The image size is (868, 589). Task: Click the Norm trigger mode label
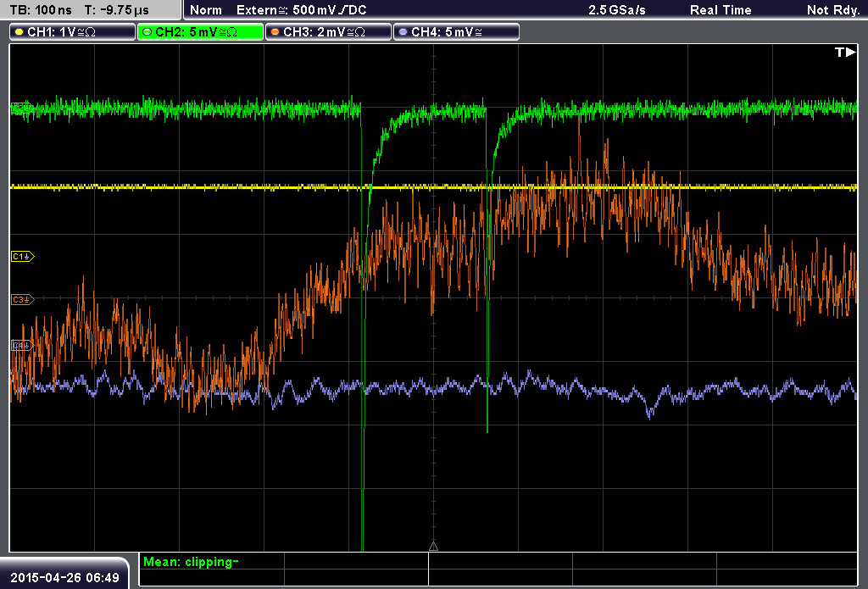click(206, 10)
